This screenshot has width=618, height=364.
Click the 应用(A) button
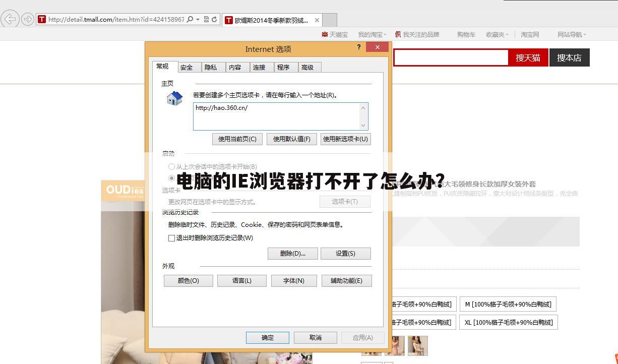363,338
